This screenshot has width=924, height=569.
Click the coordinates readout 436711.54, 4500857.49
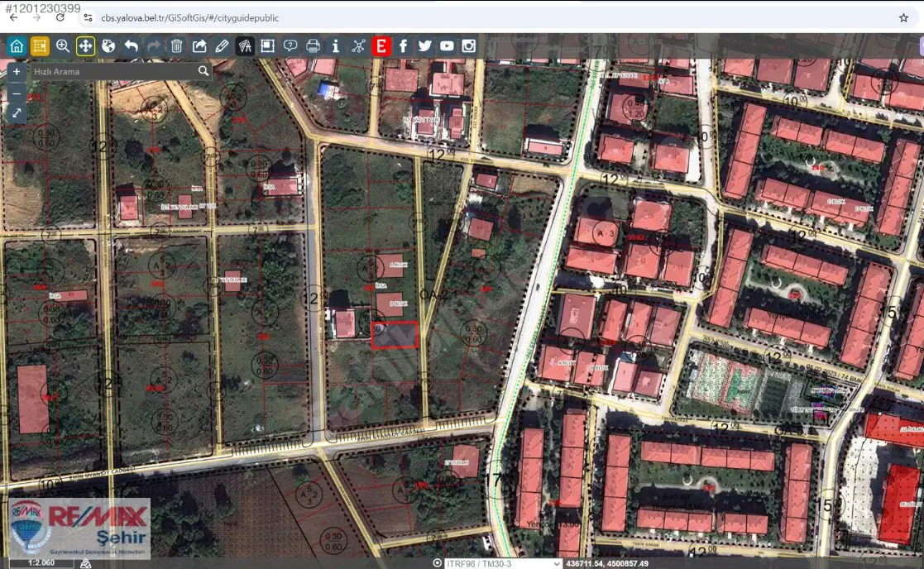pos(607,564)
